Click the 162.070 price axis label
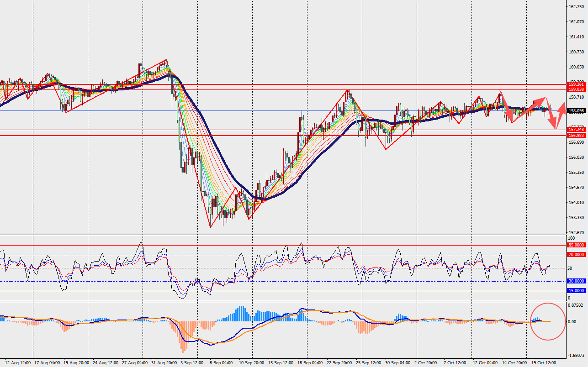The width and height of the screenshot is (588, 367). 577,22
